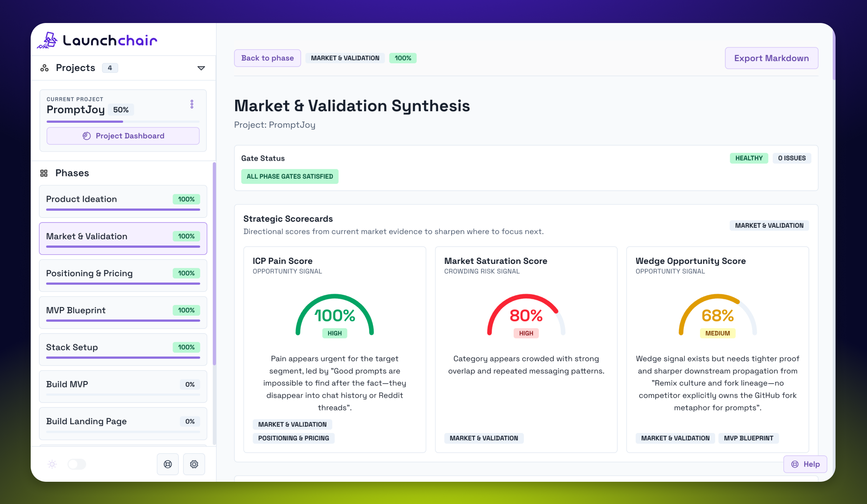
Task: Open settings via the gear icon
Action: (x=194, y=464)
